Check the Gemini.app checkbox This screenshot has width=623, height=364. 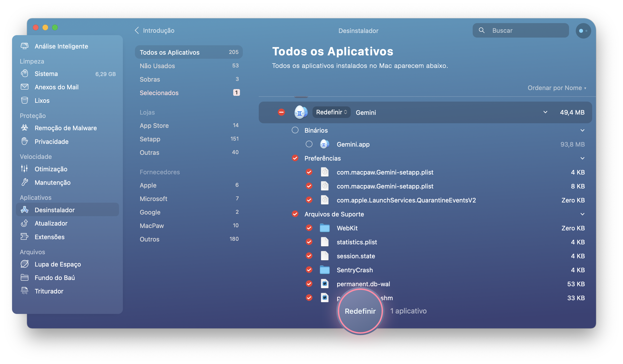(309, 144)
